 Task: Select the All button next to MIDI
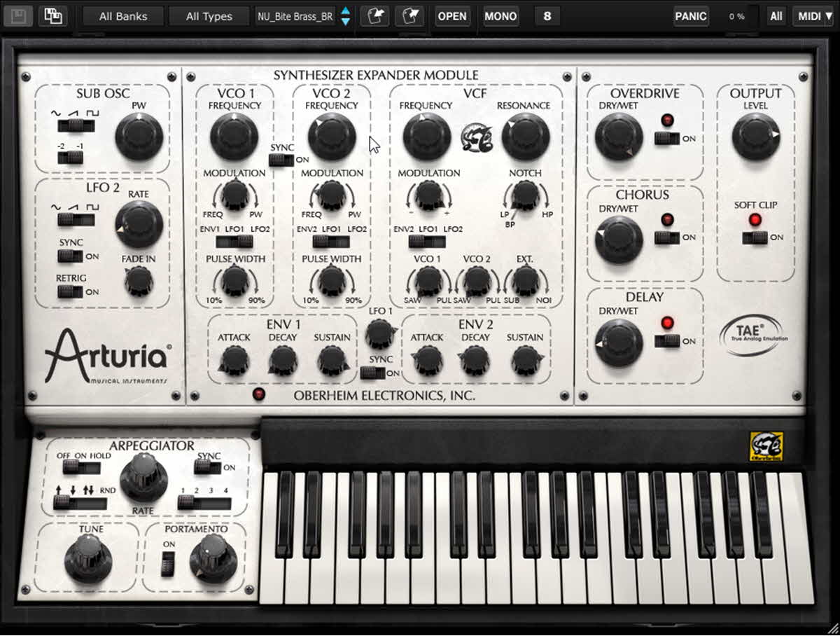pyautogui.click(x=776, y=16)
